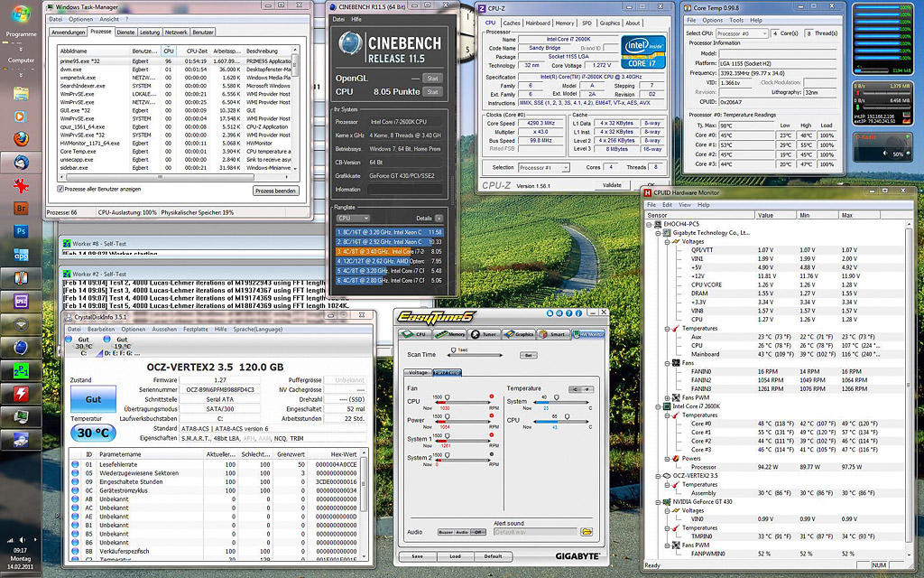The image size is (924, 578).
Task: Open the EasyTune6 Graphics tab
Action: [521, 333]
